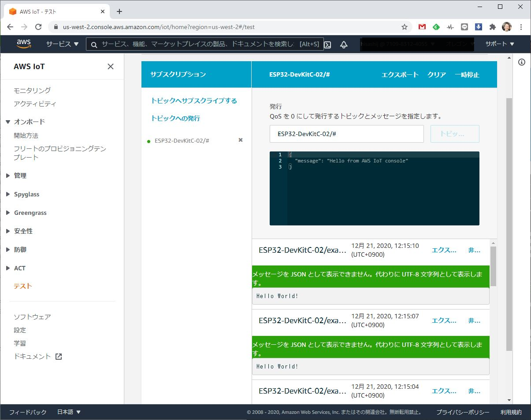
Task: Click トピックへサブスクライブする link
Action: pyautogui.click(x=194, y=101)
